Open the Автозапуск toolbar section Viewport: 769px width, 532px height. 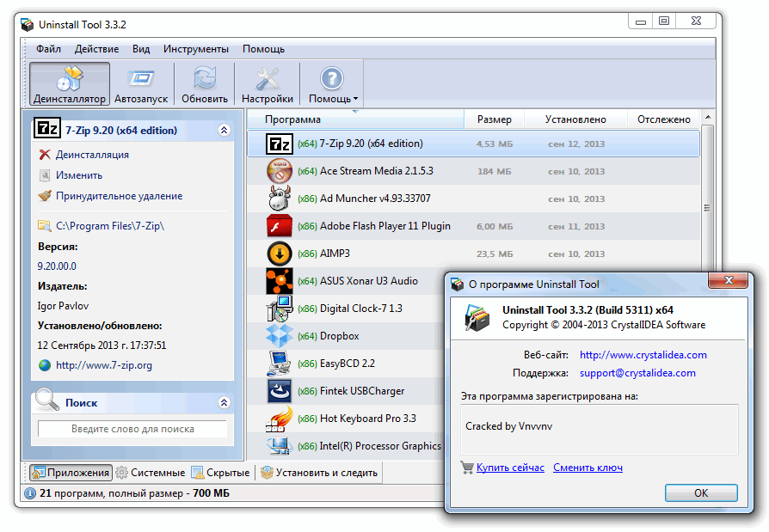[x=141, y=84]
